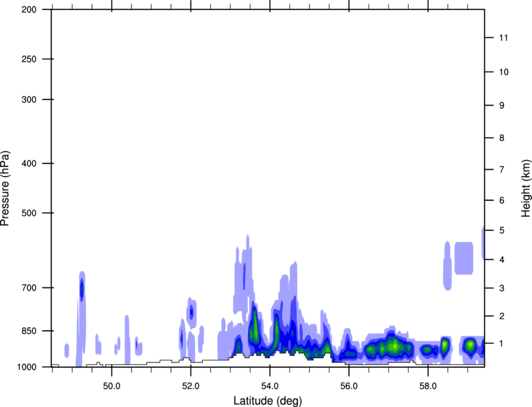Pick the 9 km height label
Image resolution: width=532 pixels, height=407 pixels.
tap(502, 106)
